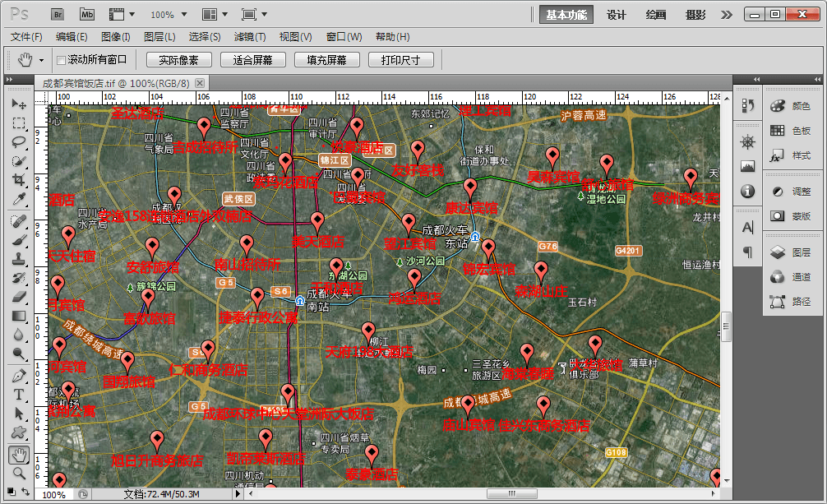The image size is (827, 504).
Task: Select the Zoom tool
Action: tap(19, 474)
